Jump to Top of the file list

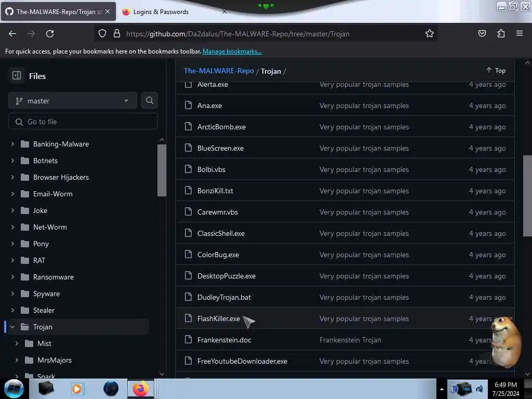pyautogui.click(x=496, y=70)
